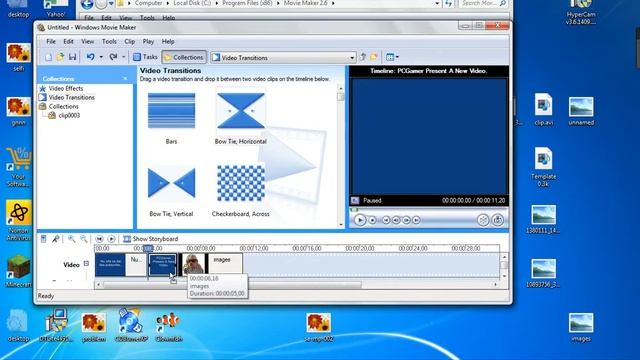Select the Bars transition thumbnail
Screen dimensions: 640x360
pos(171,111)
